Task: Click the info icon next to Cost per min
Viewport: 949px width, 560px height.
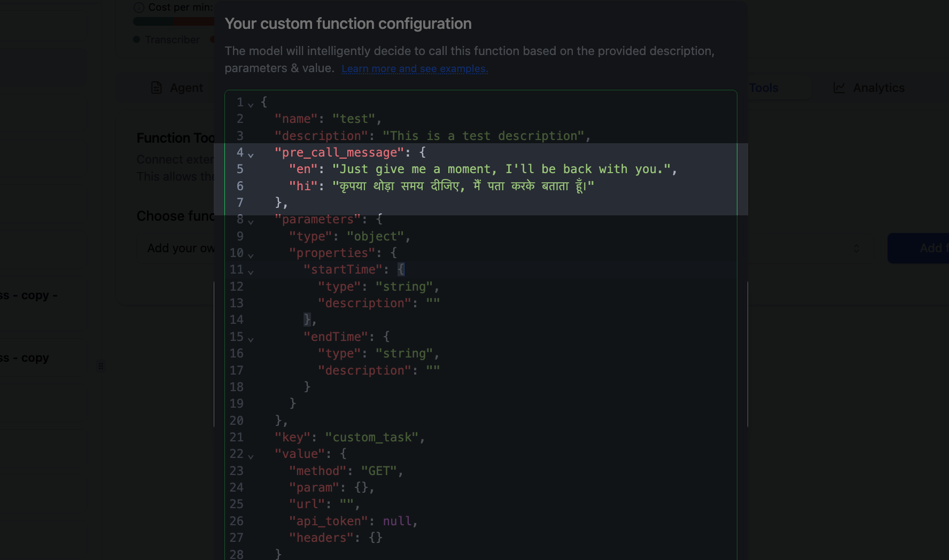Action: click(138, 7)
